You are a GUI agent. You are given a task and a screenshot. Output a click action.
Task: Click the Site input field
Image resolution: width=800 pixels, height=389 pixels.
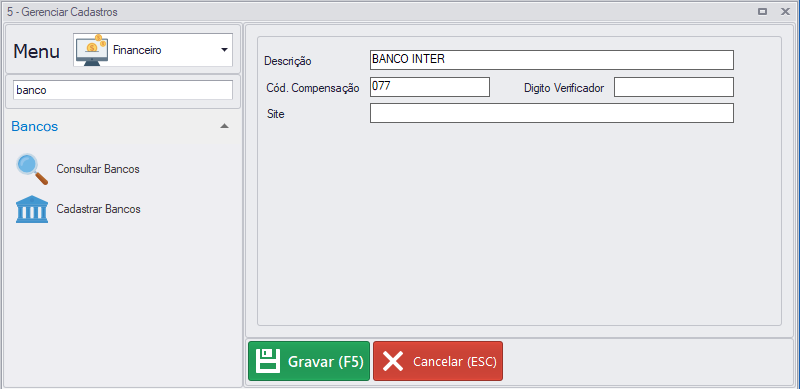(552, 113)
